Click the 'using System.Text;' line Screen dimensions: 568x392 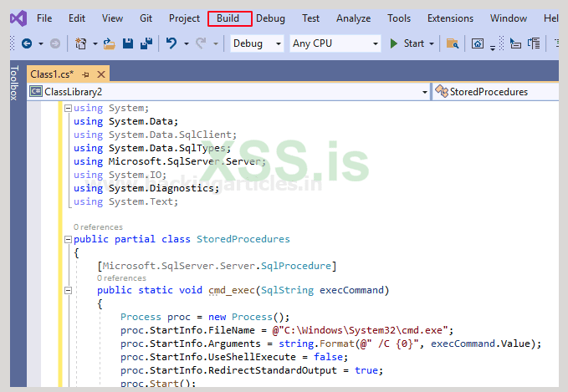pos(126,201)
